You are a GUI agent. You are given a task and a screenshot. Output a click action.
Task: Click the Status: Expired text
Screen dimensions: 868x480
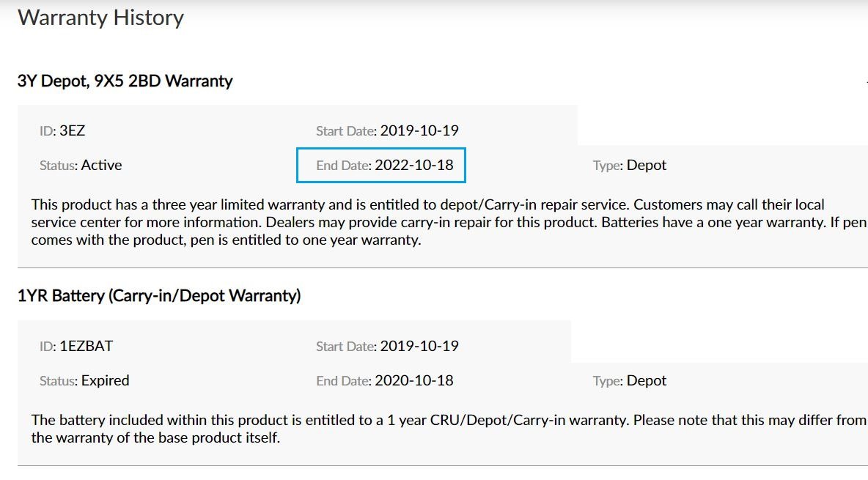pos(84,380)
